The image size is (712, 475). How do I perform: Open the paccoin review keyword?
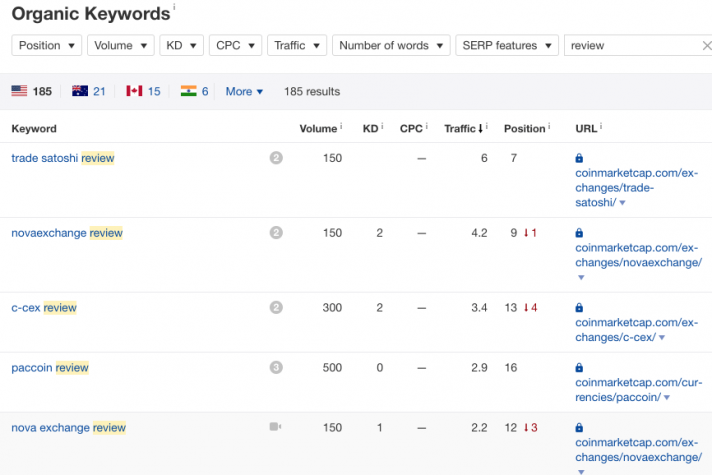[x=50, y=367]
